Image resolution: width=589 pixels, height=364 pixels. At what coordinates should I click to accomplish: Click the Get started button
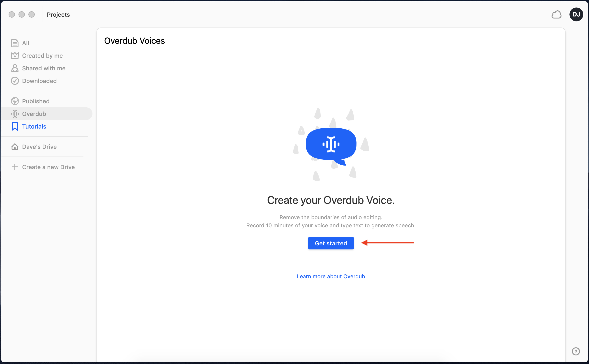tap(331, 243)
